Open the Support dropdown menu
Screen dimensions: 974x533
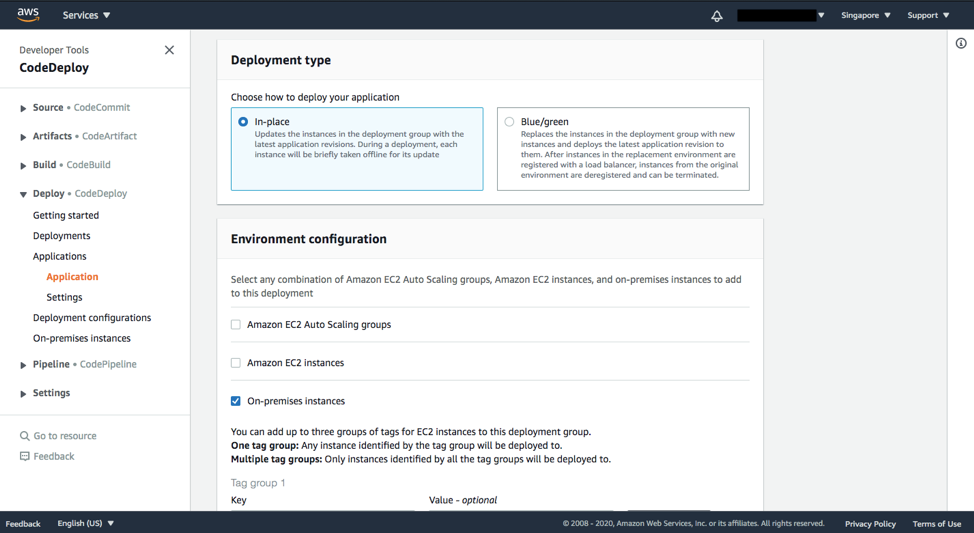928,15
